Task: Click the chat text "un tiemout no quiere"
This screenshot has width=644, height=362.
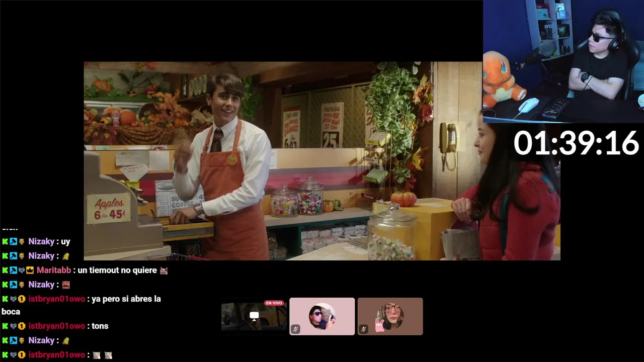Action: coord(117,270)
